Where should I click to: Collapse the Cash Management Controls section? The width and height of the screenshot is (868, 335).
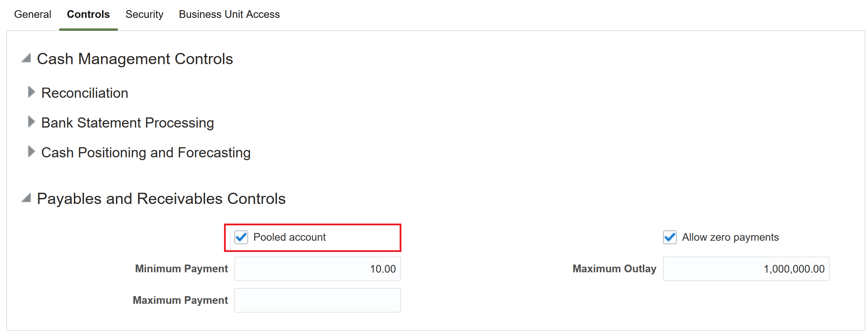[26, 58]
